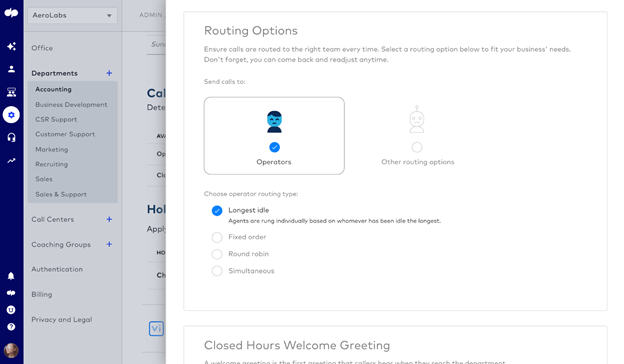The width and height of the screenshot is (624, 364).
Task: Click the Send calls to label
Action: 224,82
